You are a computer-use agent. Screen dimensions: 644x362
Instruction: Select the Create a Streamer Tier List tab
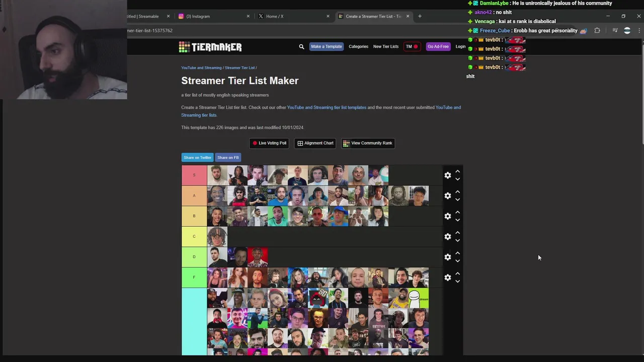(373, 16)
